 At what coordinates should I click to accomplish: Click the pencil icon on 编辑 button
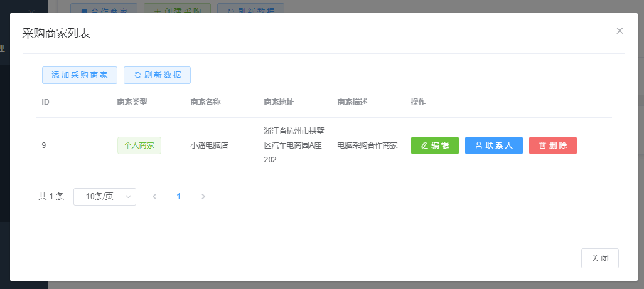(x=424, y=145)
